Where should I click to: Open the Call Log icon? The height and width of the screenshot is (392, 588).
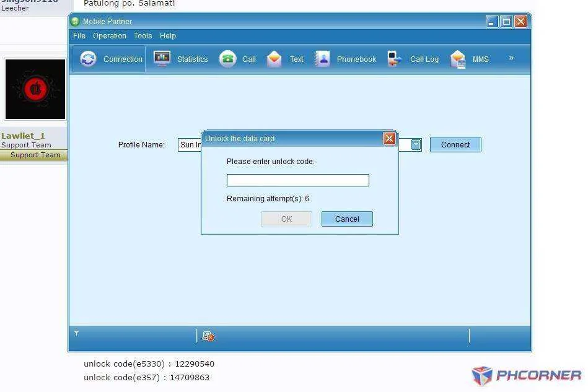pyautogui.click(x=394, y=59)
